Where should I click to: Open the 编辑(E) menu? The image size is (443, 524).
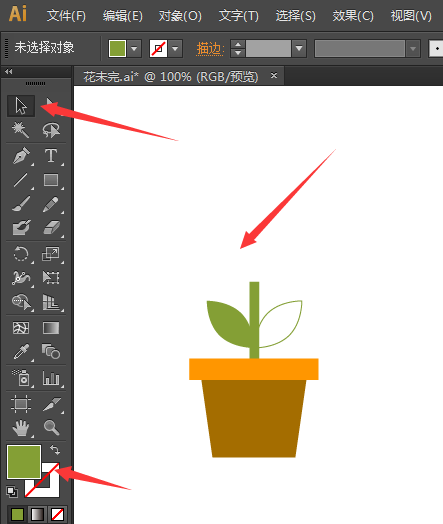(x=123, y=16)
